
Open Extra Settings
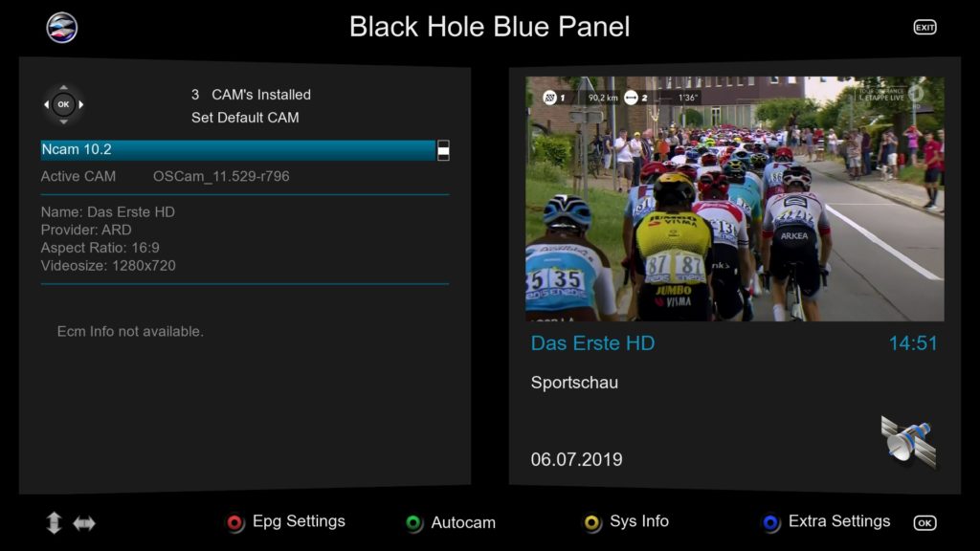pos(839,521)
